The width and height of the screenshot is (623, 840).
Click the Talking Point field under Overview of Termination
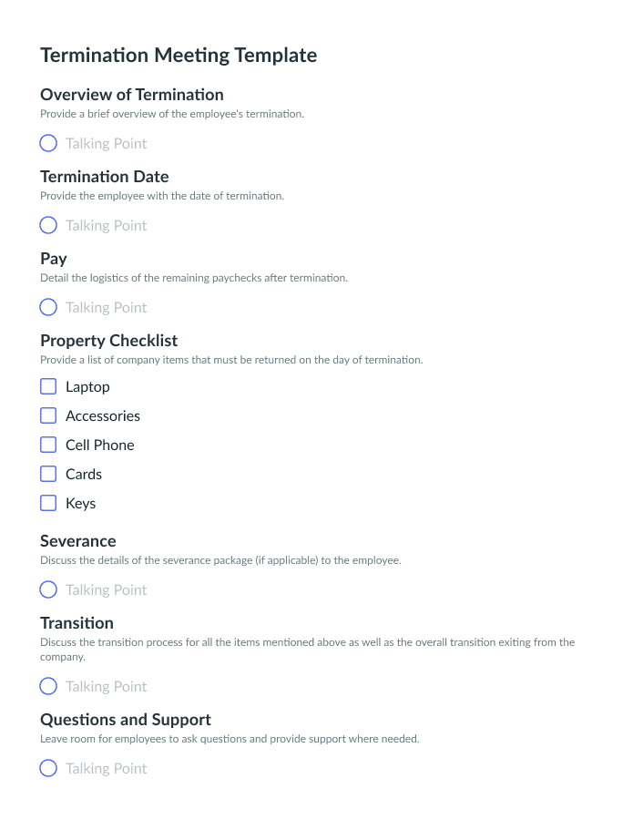106,144
